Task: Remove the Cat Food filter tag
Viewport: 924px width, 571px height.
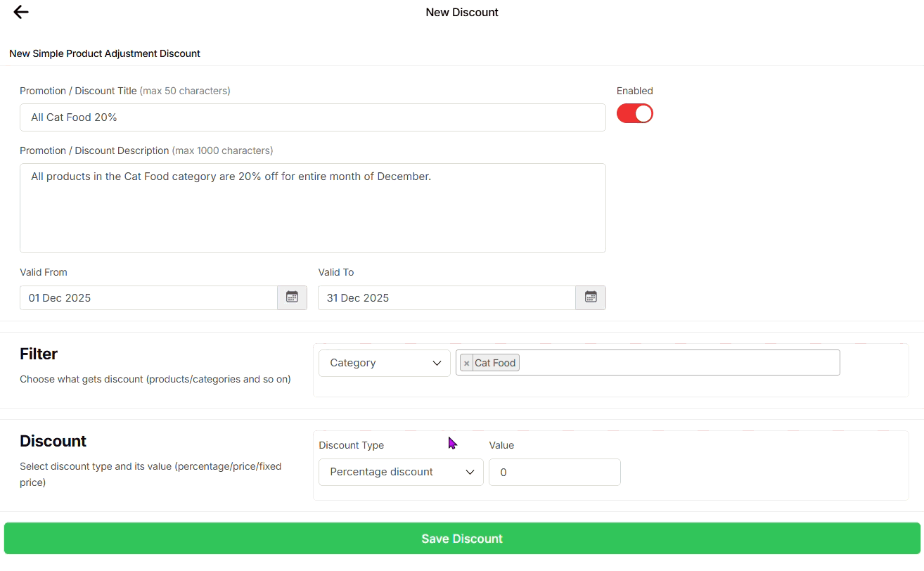Action: coord(466,364)
